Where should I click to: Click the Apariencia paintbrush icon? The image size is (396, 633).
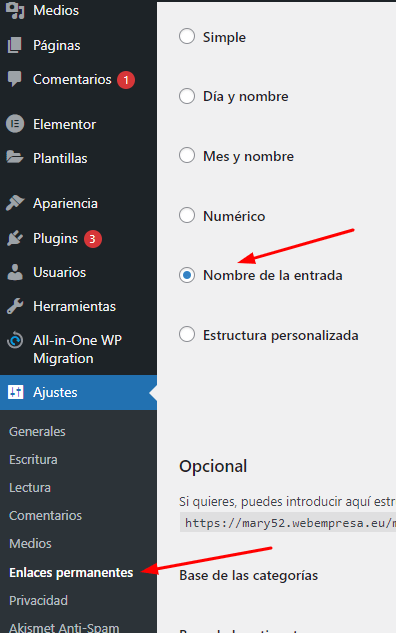pyautogui.click(x=15, y=203)
